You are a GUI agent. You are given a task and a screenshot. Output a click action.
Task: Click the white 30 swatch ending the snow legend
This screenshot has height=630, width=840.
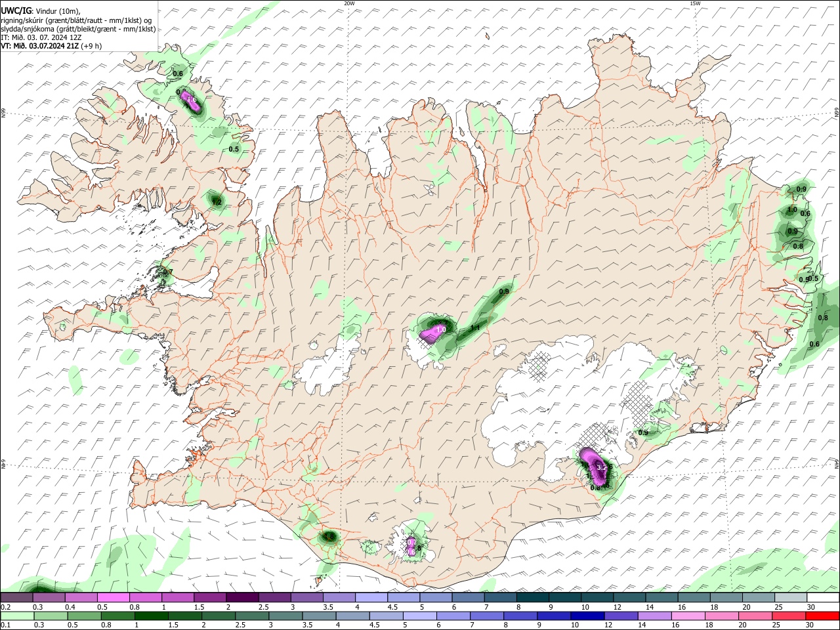(x=822, y=598)
